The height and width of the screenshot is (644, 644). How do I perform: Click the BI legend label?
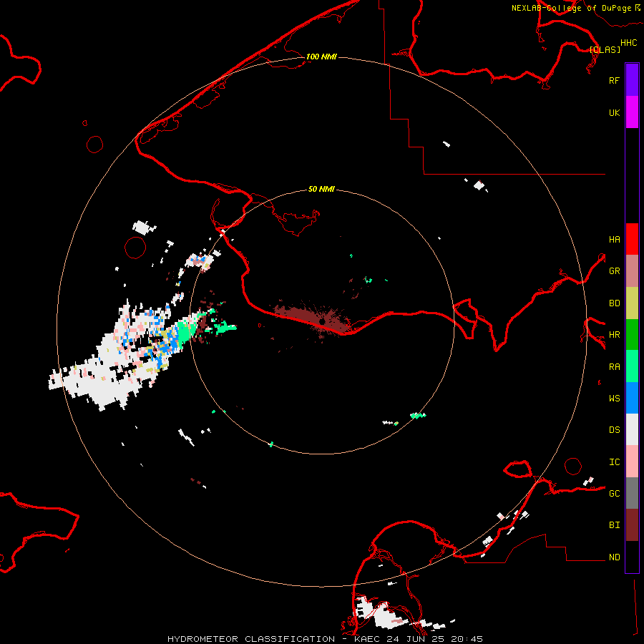tap(614, 525)
